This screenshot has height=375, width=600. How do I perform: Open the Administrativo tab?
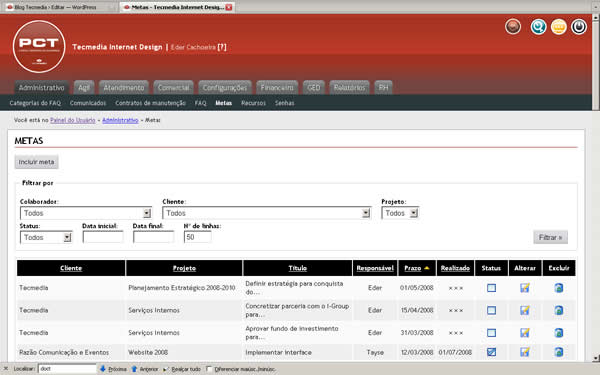[x=41, y=88]
